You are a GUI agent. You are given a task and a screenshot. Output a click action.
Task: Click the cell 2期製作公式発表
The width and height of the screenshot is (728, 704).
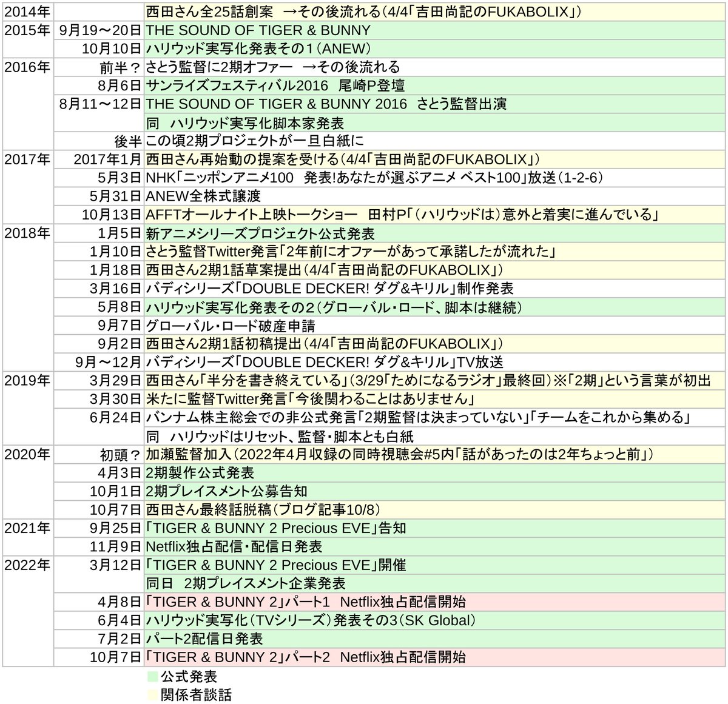[x=435, y=473]
